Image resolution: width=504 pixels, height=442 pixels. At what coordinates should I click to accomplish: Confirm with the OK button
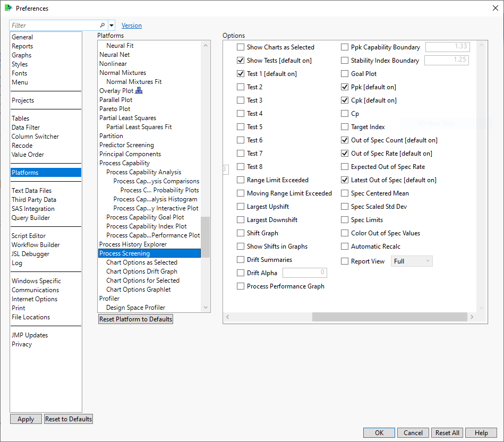[x=379, y=432]
